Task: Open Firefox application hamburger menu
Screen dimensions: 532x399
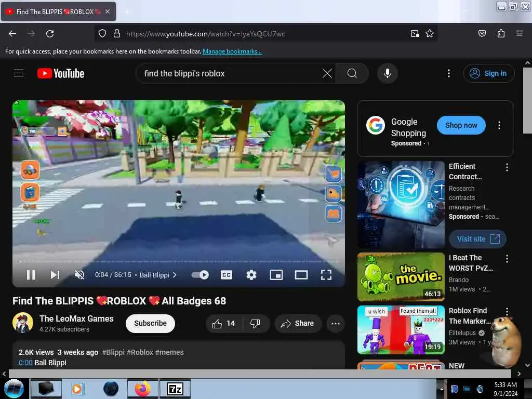Action: [x=519, y=34]
